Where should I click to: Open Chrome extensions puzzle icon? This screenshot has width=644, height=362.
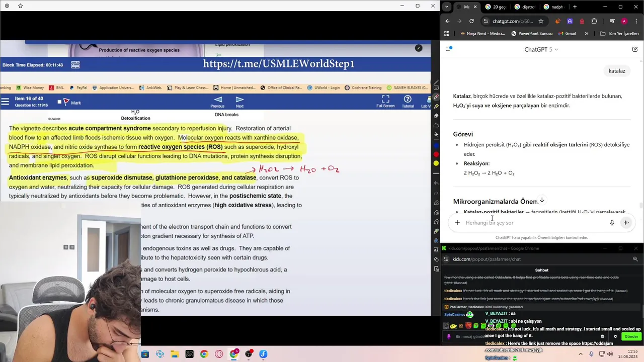(x=594, y=21)
